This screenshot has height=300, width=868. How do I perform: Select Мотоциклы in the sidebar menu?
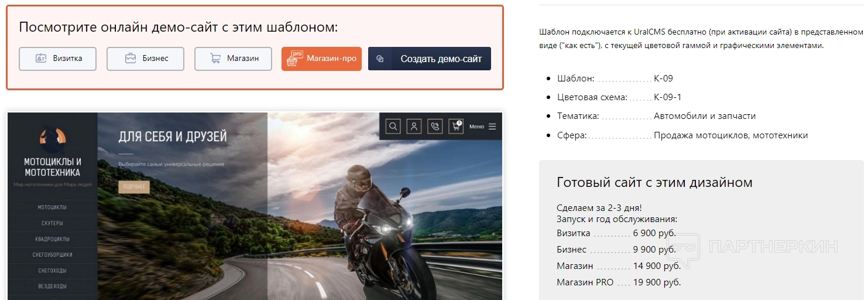pyautogui.click(x=52, y=207)
